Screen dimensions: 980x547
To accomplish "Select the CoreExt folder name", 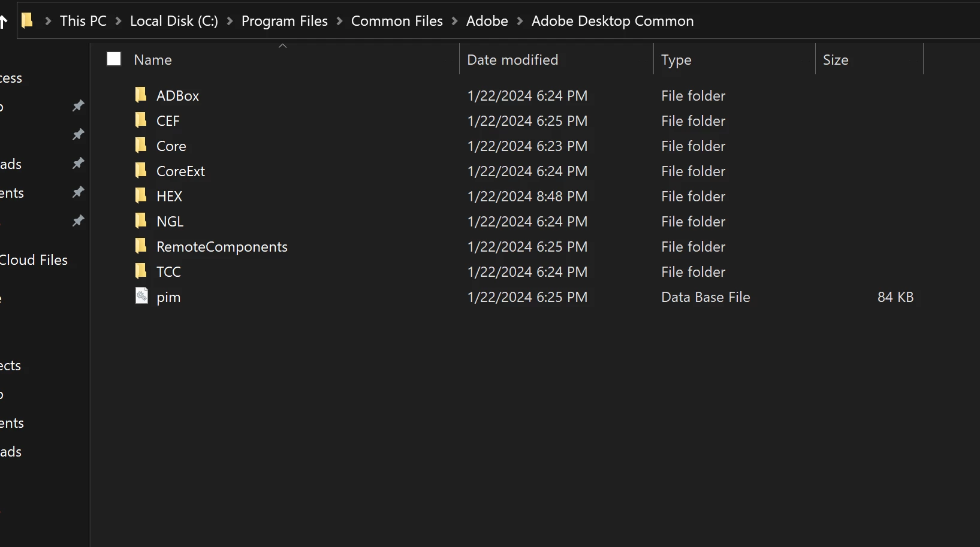I will coord(180,171).
